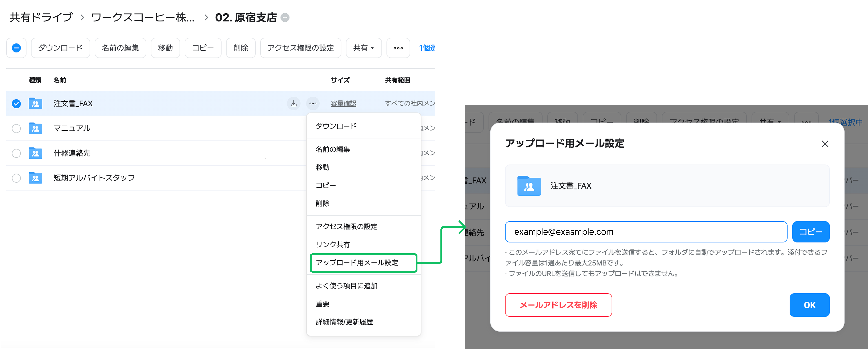This screenshot has height=349, width=868.
Task: Click gray options icon beside 02. 原宿支店
Action: point(285,18)
